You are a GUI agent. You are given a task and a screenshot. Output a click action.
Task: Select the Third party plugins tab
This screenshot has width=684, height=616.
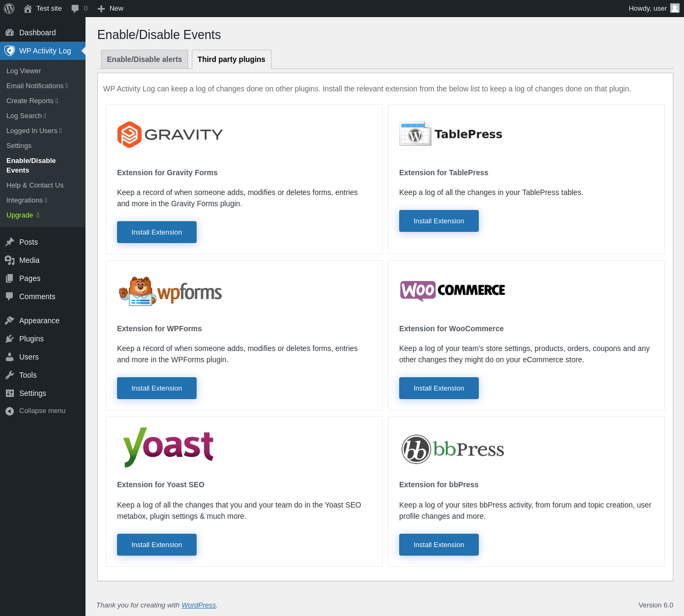[x=231, y=59]
